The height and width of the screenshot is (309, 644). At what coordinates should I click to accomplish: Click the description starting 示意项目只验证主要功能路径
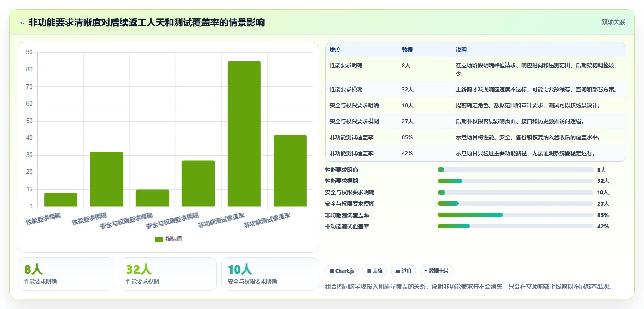point(525,153)
